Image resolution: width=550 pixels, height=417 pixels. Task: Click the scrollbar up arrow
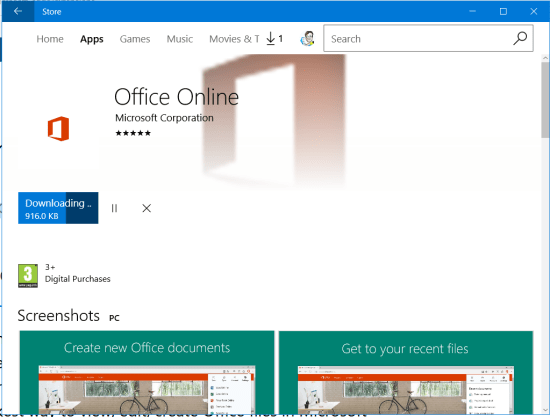[x=545, y=58]
